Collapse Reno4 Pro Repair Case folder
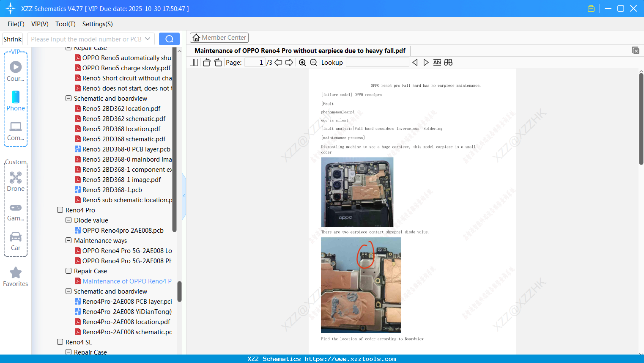The height and width of the screenshot is (363, 644). (69, 271)
